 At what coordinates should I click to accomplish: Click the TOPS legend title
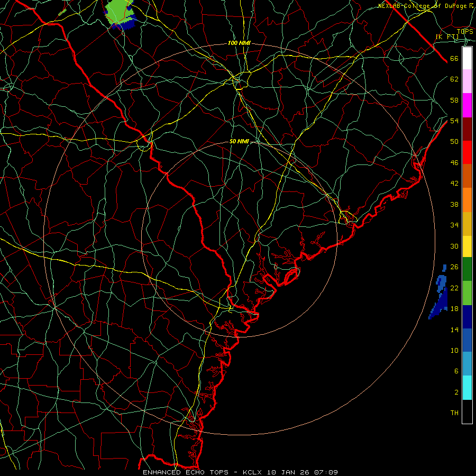[x=465, y=32]
